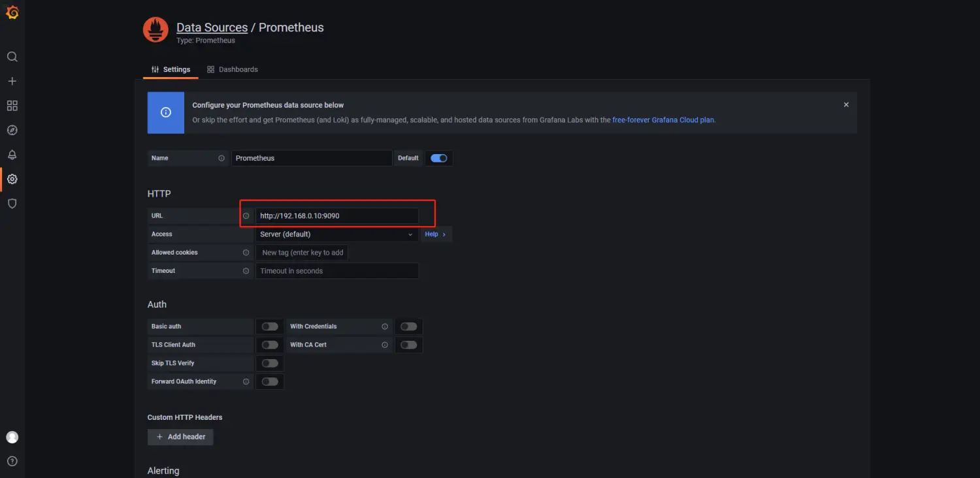Enable the Skip TLS Verify toggle
The image size is (980, 478).
click(x=270, y=363)
